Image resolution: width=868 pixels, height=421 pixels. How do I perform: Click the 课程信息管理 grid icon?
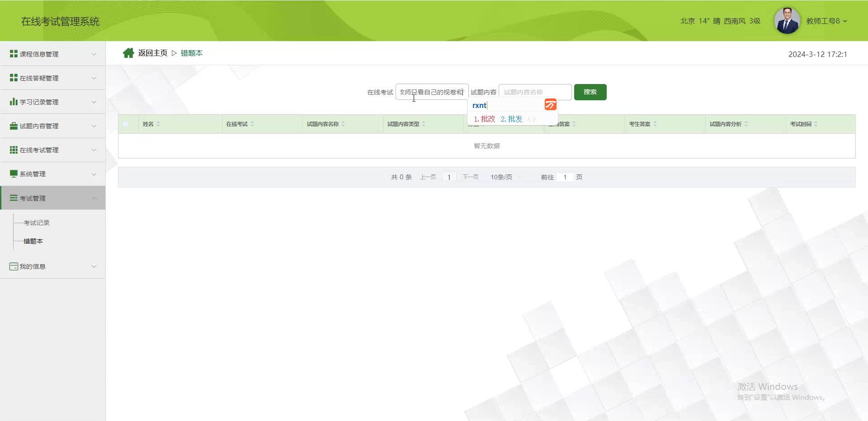14,54
